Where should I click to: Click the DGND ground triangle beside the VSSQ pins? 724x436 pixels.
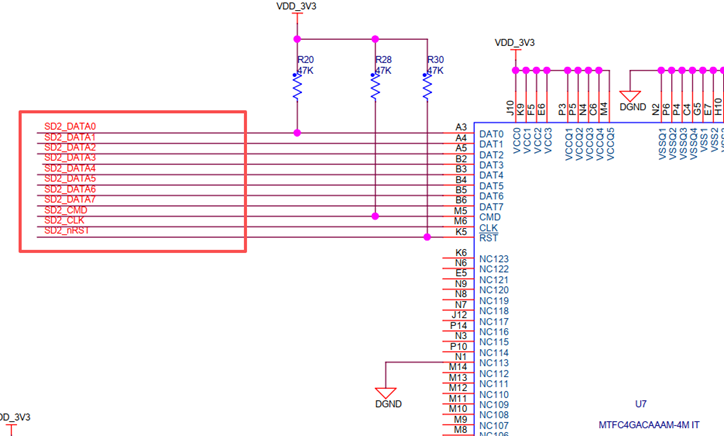(x=630, y=96)
